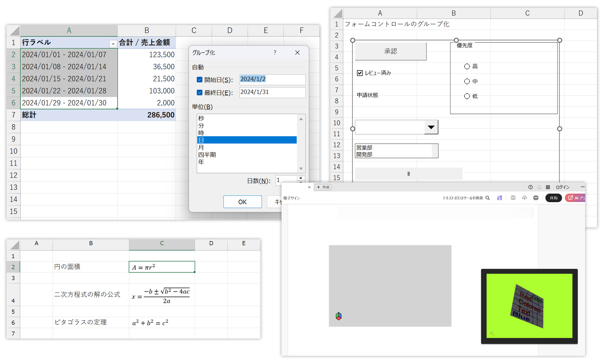Select 四半期 in the 単位 list
Viewport: 605px width, 364px height.
pos(247,155)
